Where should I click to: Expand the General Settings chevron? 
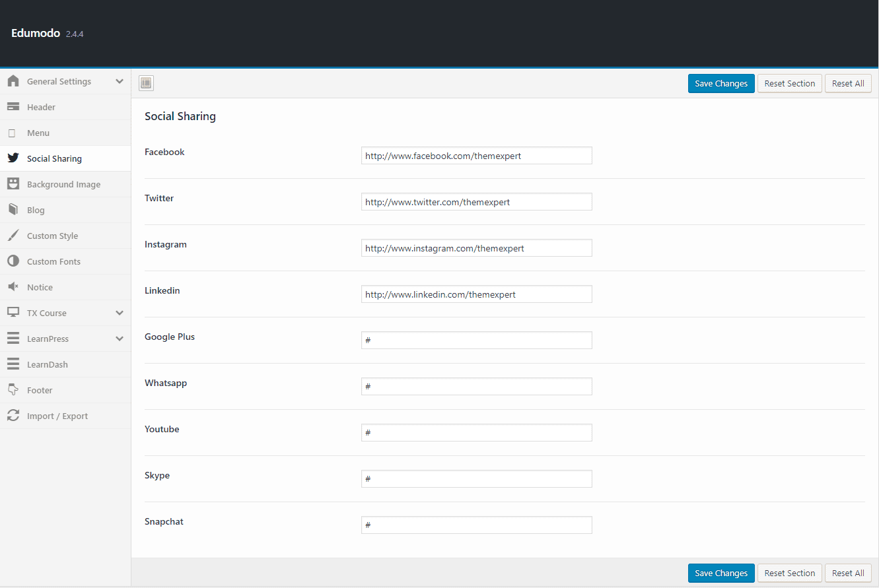click(120, 81)
